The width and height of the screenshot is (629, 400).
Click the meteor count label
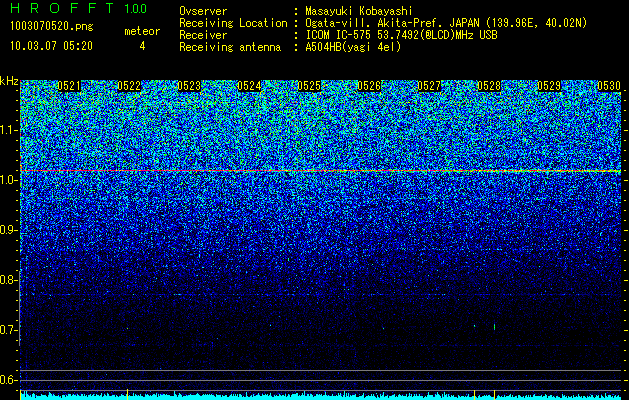tap(142, 31)
